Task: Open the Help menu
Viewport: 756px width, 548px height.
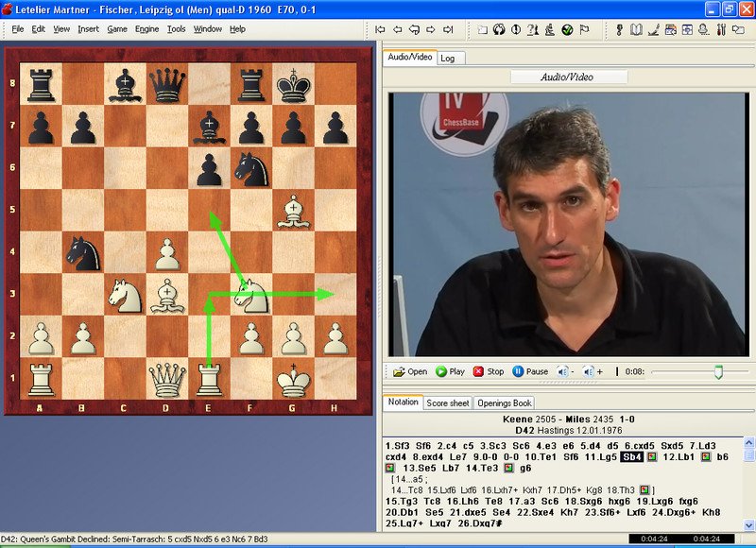Action: point(237,29)
